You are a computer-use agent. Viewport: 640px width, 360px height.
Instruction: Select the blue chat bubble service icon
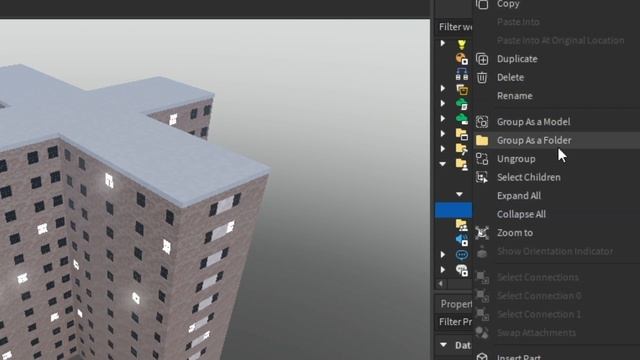(x=462, y=255)
